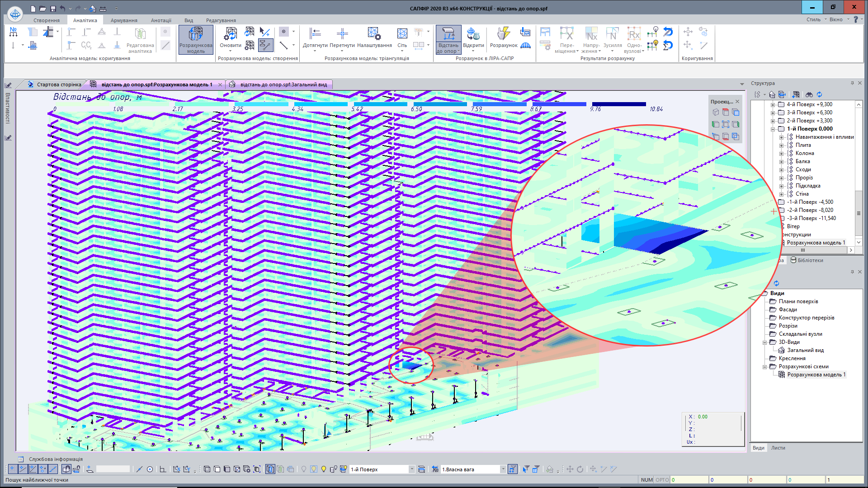This screenshot has width=868, height=488.
Task: Toggle the ОРТО mode in the status bar
Action: 662,480
